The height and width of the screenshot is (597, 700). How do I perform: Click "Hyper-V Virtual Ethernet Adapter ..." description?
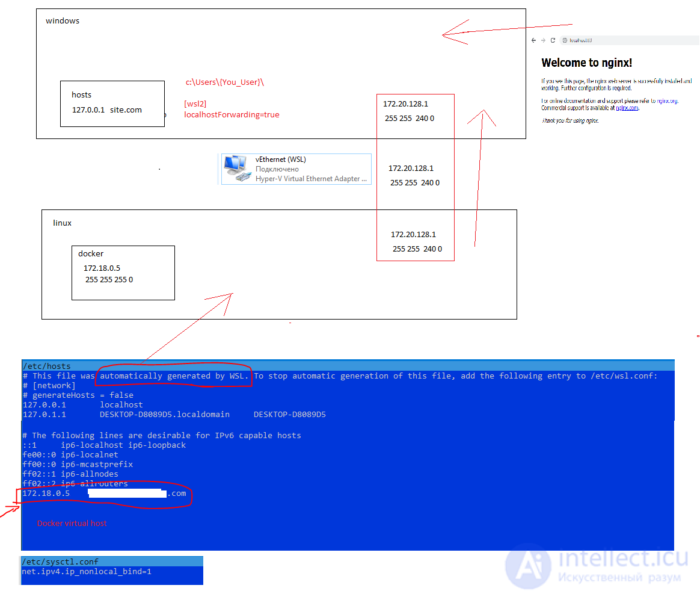(x=311, y=179)
